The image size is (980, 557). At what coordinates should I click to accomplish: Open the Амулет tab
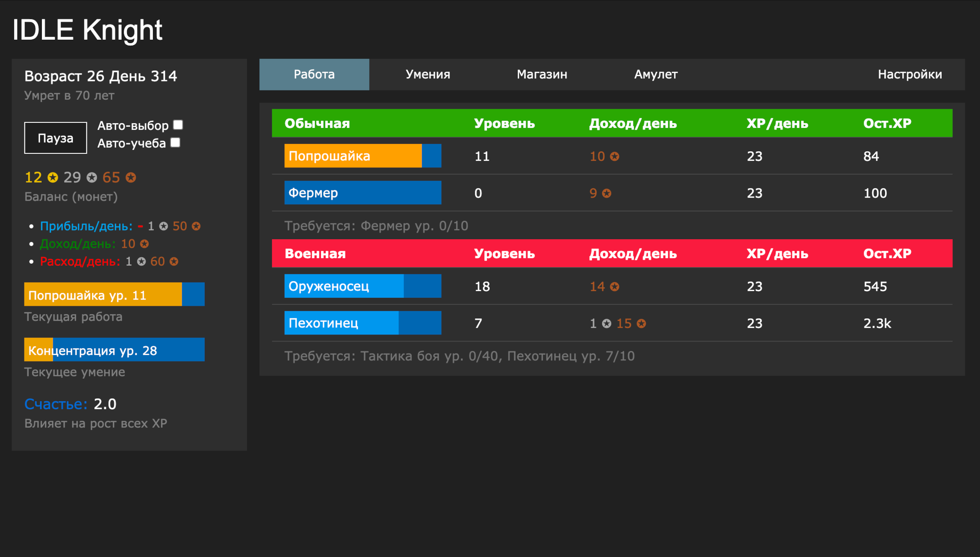coord(656,74)
